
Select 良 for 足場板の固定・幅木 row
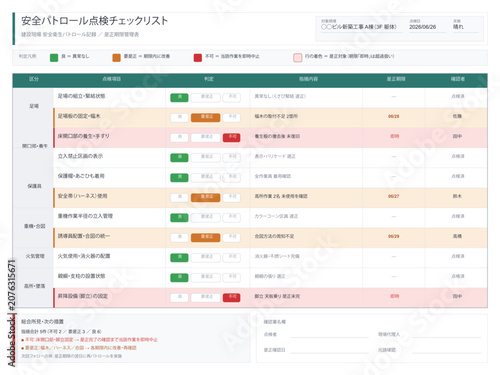[x=179, y=117]
